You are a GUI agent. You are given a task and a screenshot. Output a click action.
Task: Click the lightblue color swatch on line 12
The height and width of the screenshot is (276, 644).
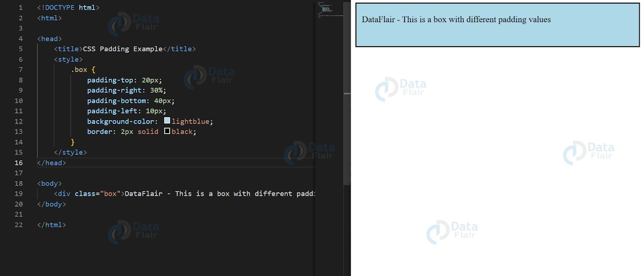click(x=167, y=121)
